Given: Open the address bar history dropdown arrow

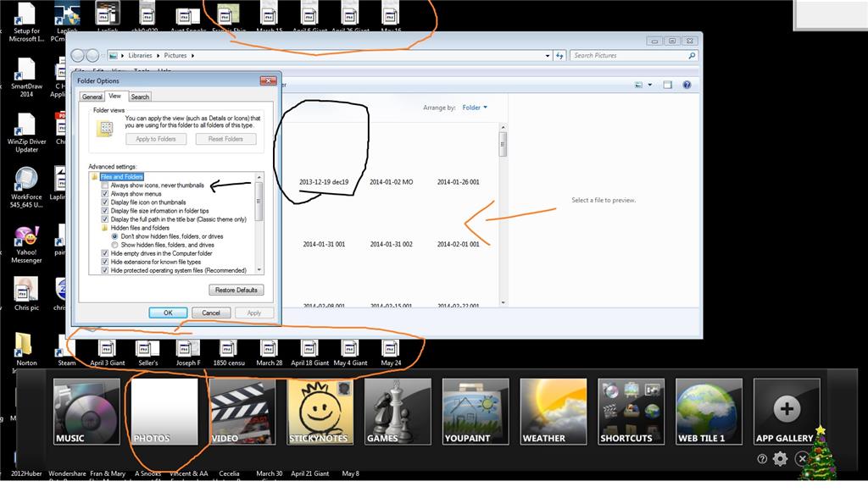Looking at the screenshot, I should [548, 55].
